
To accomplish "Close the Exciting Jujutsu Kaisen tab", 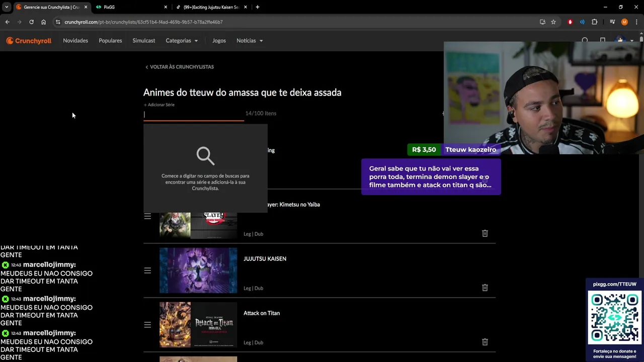I will click(x=246, y=7).
